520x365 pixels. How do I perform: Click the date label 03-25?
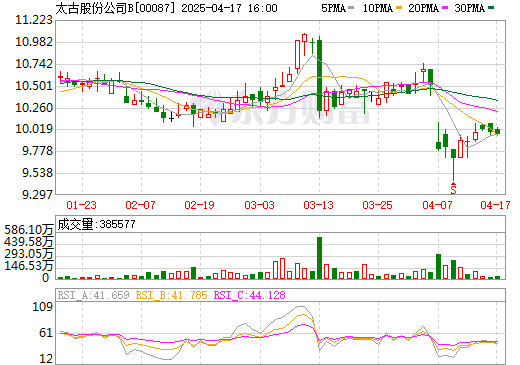pyautogui.click(x=377, y=205)
